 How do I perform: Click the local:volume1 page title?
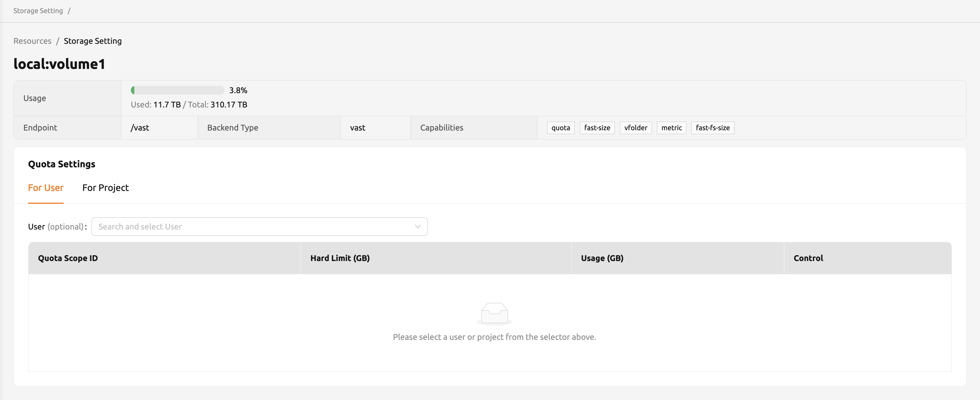pos(59,64)
